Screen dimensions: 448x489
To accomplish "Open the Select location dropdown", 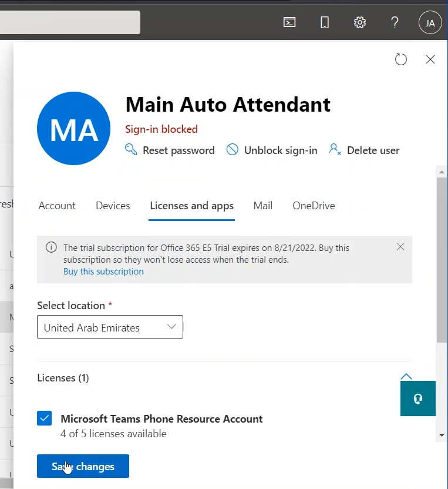I will click(110, 327).
